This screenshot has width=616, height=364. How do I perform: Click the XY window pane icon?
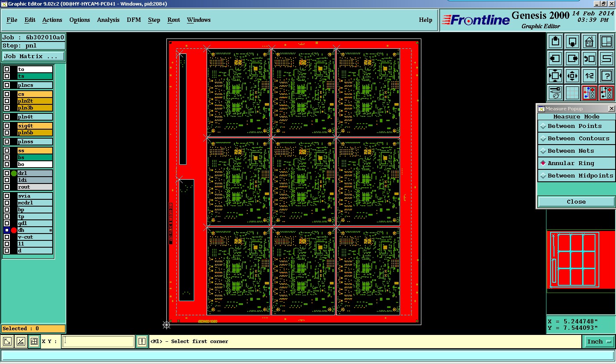pos(607,41)
